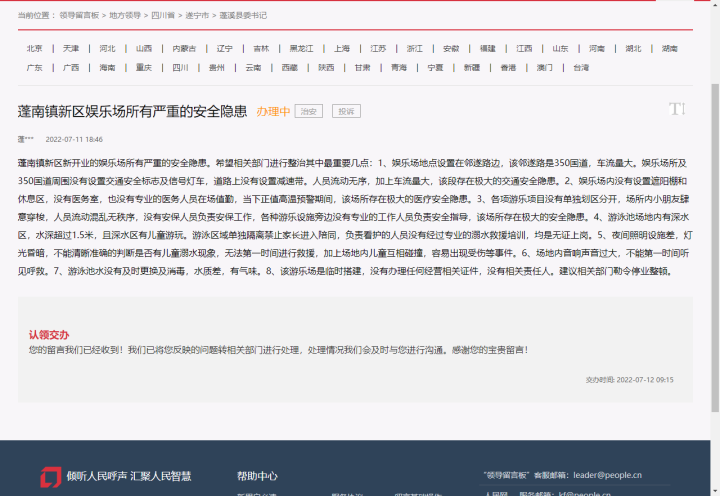Choose 上海 province link
This screenshot has height=496, width=720.
342,48
